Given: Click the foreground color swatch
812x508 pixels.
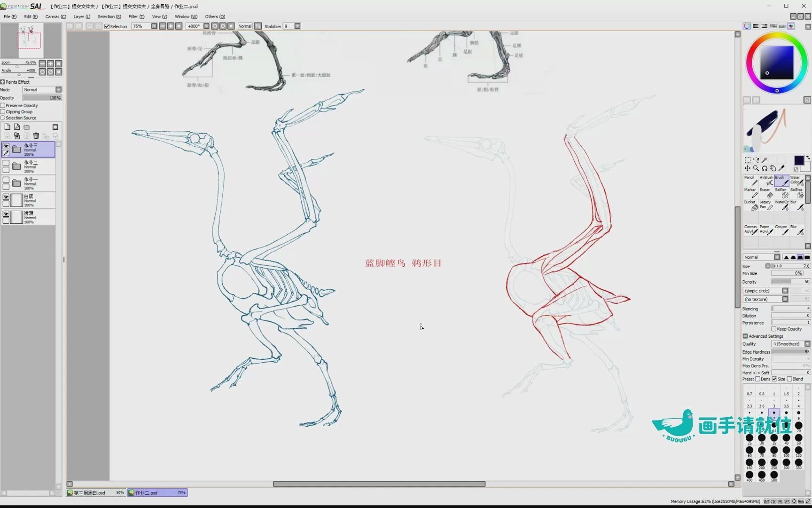Looking at the screenshot, I should (x=799, y=160).
